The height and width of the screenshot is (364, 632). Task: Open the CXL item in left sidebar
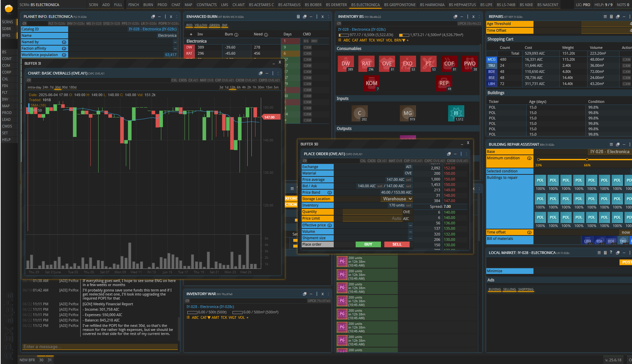click(5, 79)
